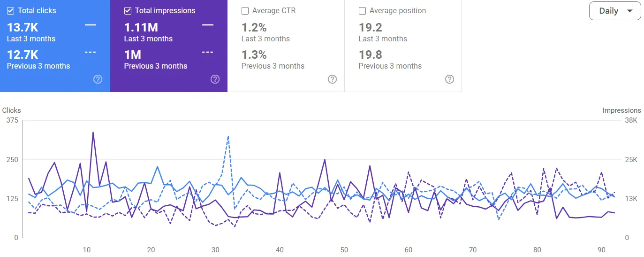The width and height of the screenshot is (644, 257).
Task: Click Last 3 months under Average CTR
Action: click(x=265, y=39)
